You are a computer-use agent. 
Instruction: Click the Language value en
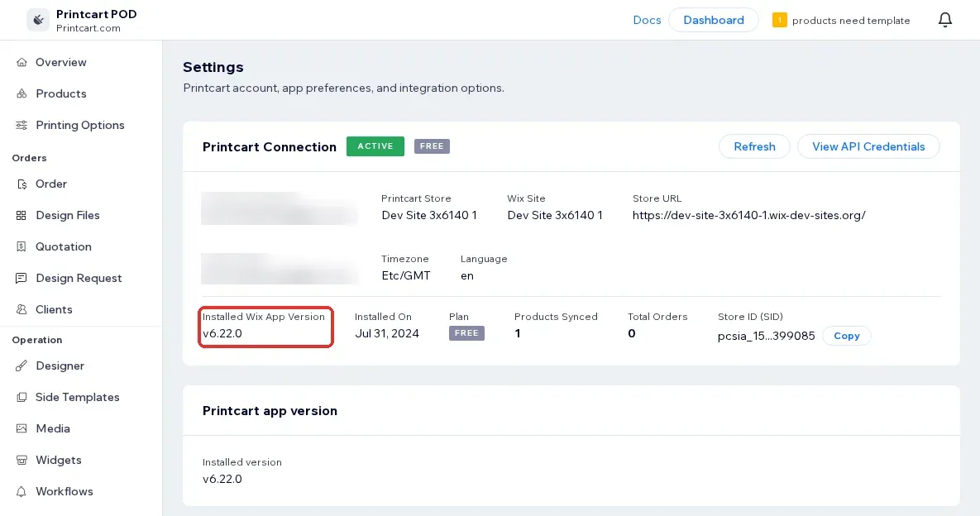click(467, 275)
